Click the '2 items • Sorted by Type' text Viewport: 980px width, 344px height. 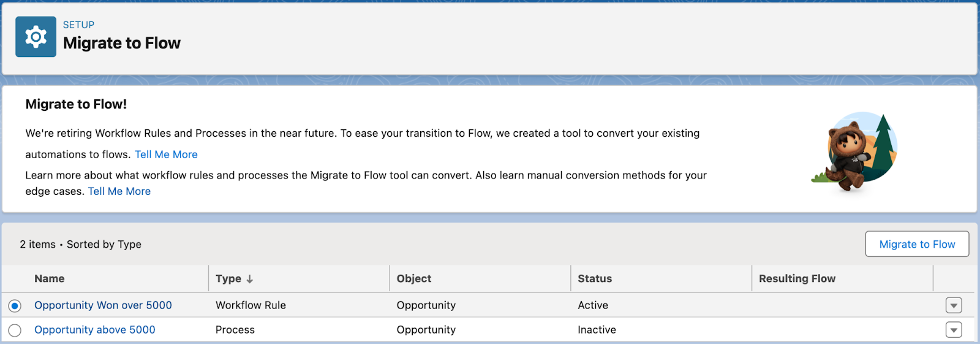(80, 244)
